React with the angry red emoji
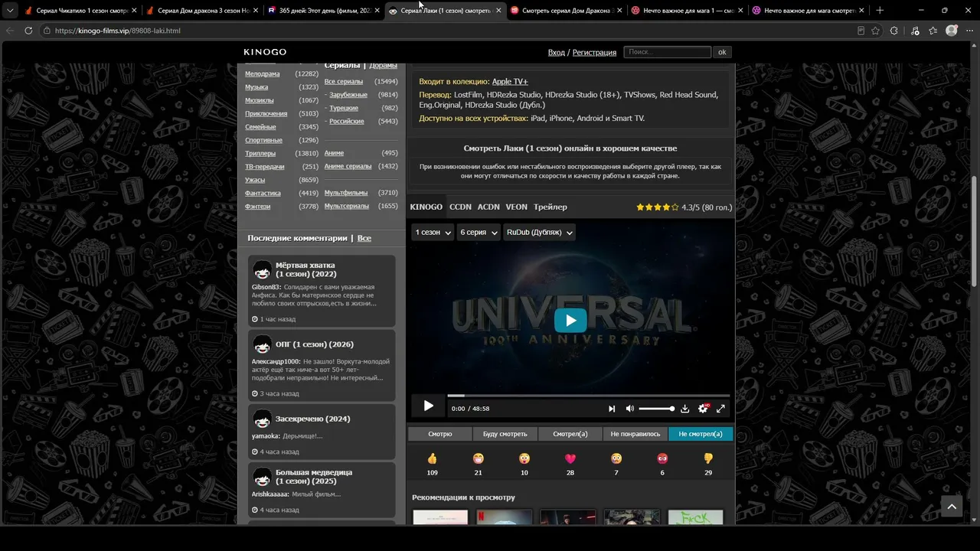Viewport: 980px width, 551px height. [662, 458]
